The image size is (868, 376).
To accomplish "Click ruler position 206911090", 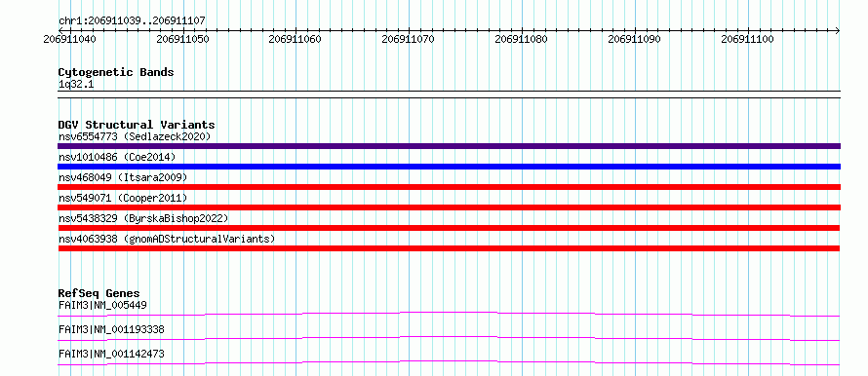I will pyautogui.click(x=634, y=39).
